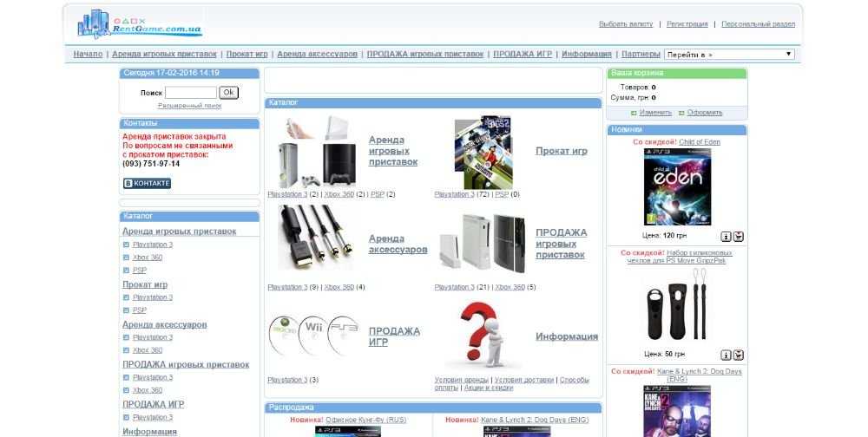Open the Расширенный поиск link

[190, 106]
